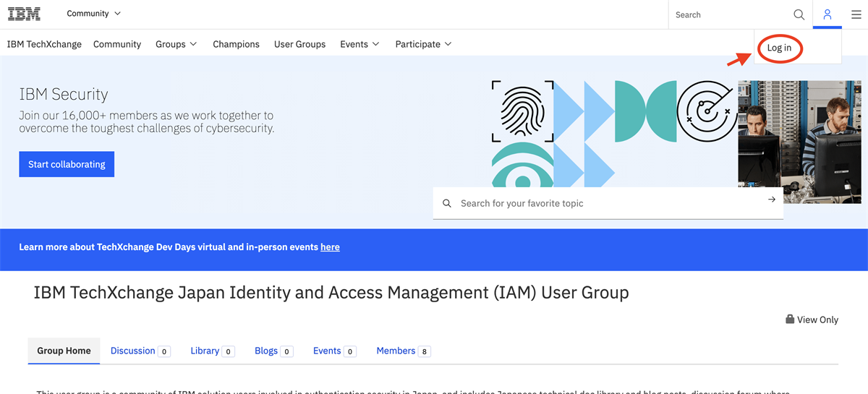Viewport: 868px width, 394px height.
Task: Click the View Only label
Action: (817, 320)
